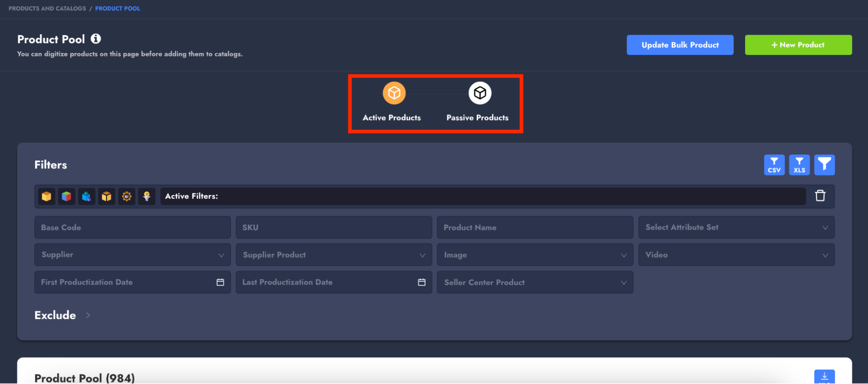The image size is (868, 384).
Task: Click the percent funnel quick-filter icon
Action: [147, 197]
